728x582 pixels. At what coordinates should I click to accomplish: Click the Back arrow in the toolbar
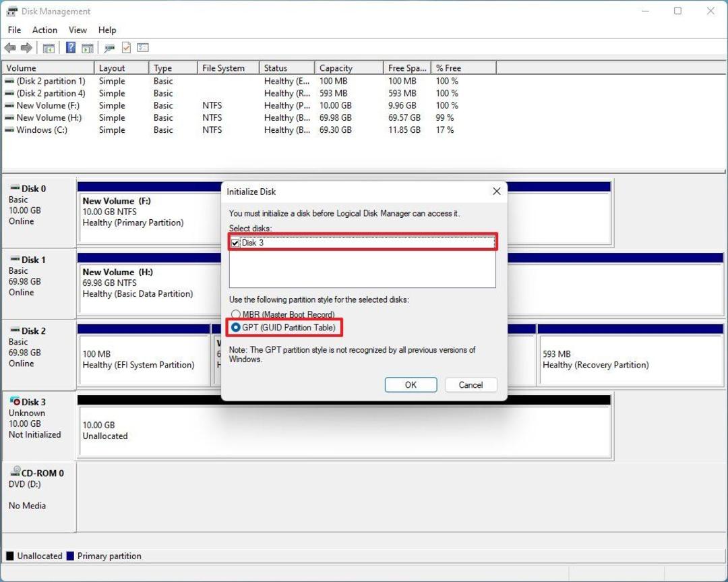(9, 47)
